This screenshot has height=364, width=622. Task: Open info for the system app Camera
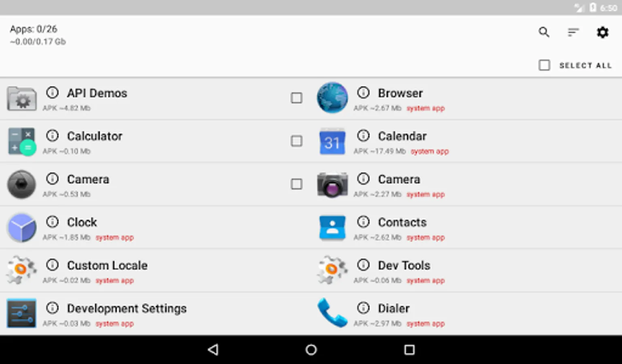363,179
